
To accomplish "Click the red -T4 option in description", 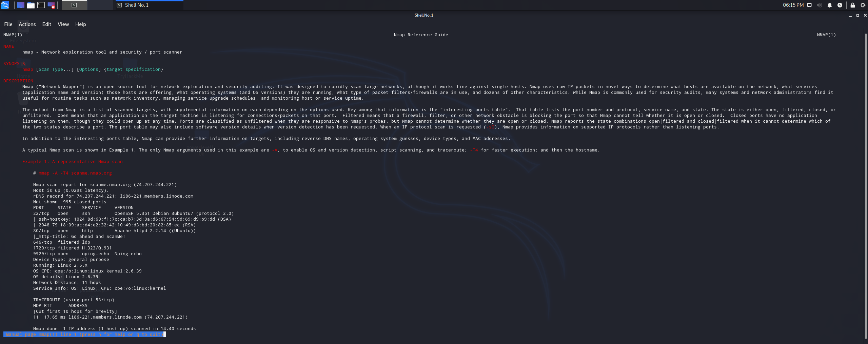I will tap(474, 150).
